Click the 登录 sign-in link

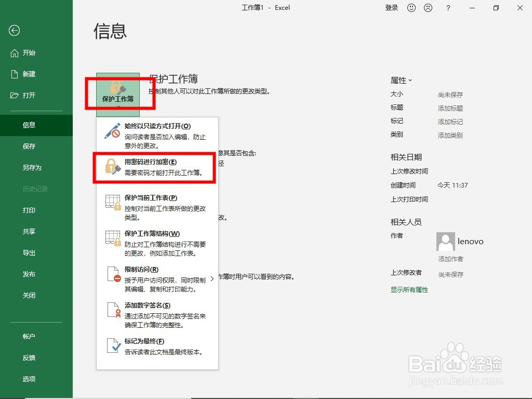[x=392, y=8]
